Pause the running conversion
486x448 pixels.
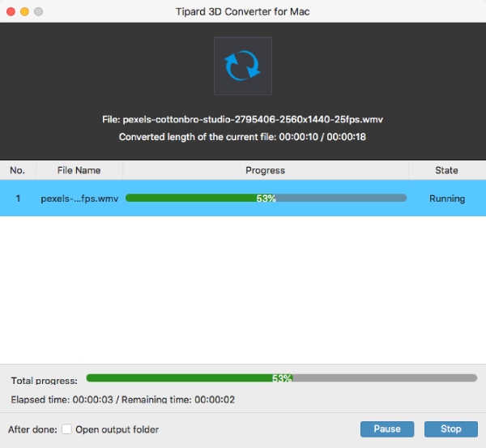coord(386,429)
